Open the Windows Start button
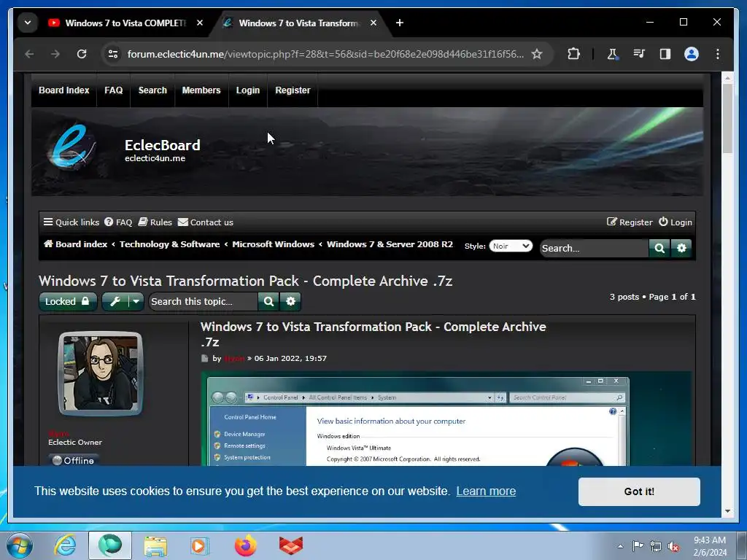747x560 pixels. [x=20, y=545]
